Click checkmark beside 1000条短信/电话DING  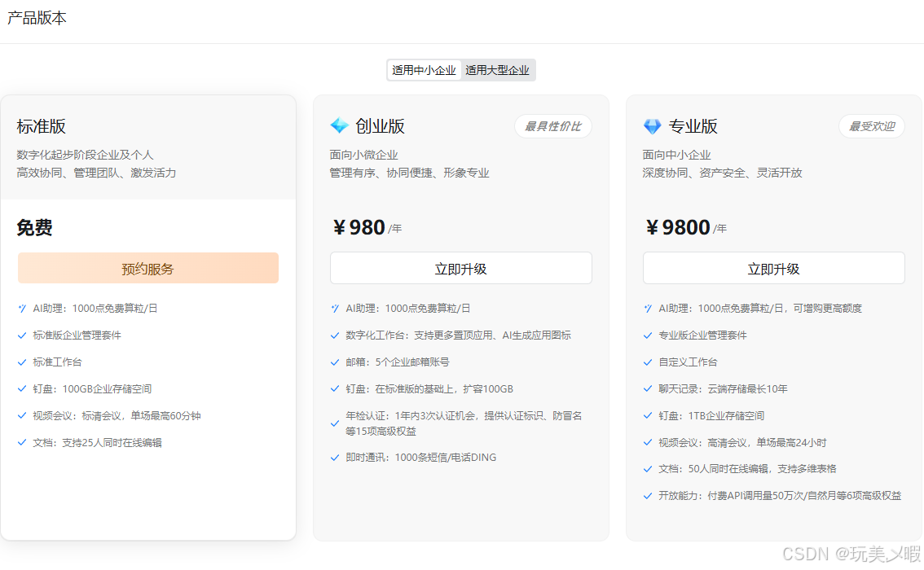click(335, 458)
